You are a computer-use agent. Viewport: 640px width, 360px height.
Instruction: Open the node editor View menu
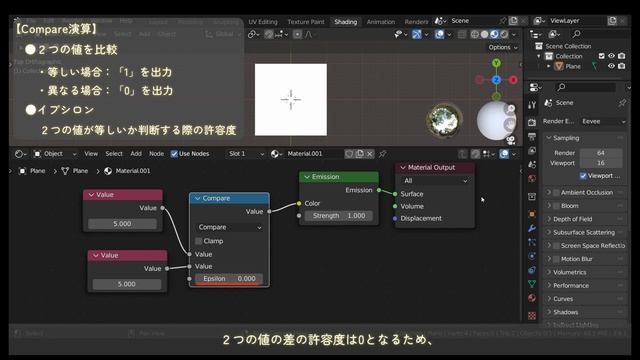pos(91,154)
